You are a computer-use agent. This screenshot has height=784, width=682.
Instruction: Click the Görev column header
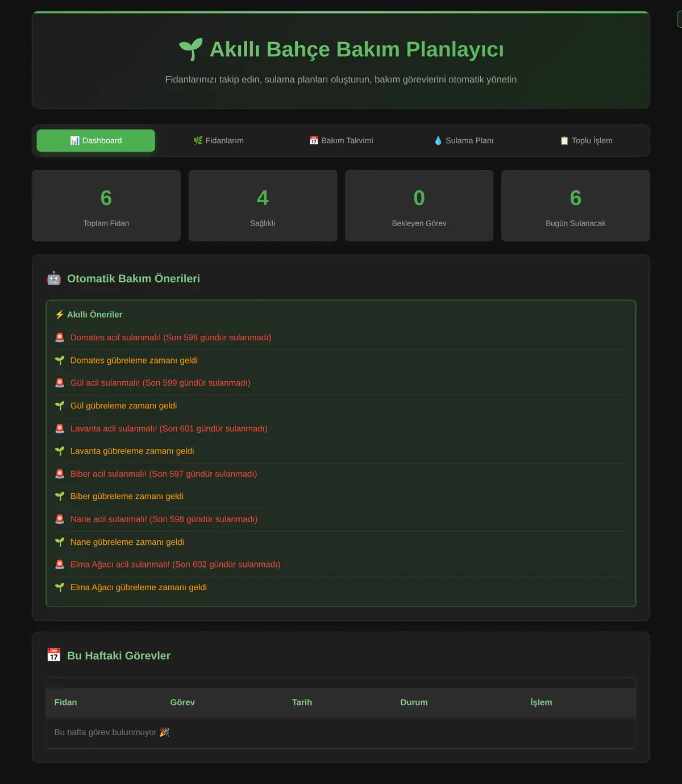coord(182,702)
